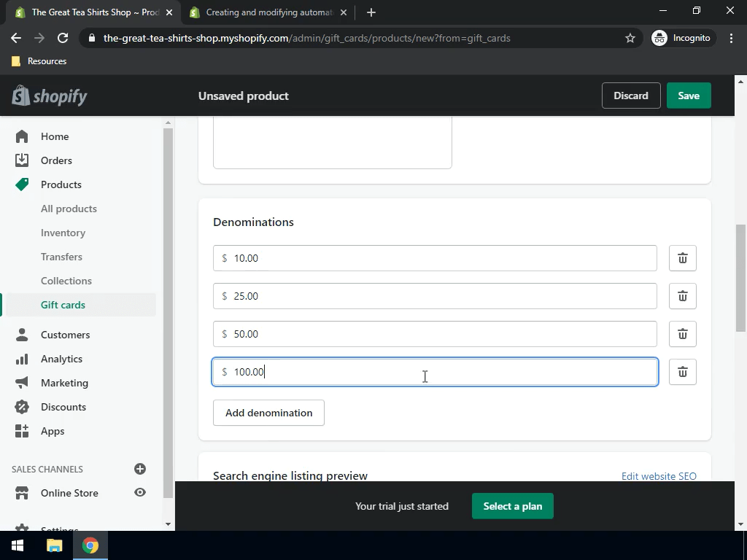This screenshot has width=747, height=560.
Task: Delete the $10.00 denomination with trash icon
Action: pos(682,258)
